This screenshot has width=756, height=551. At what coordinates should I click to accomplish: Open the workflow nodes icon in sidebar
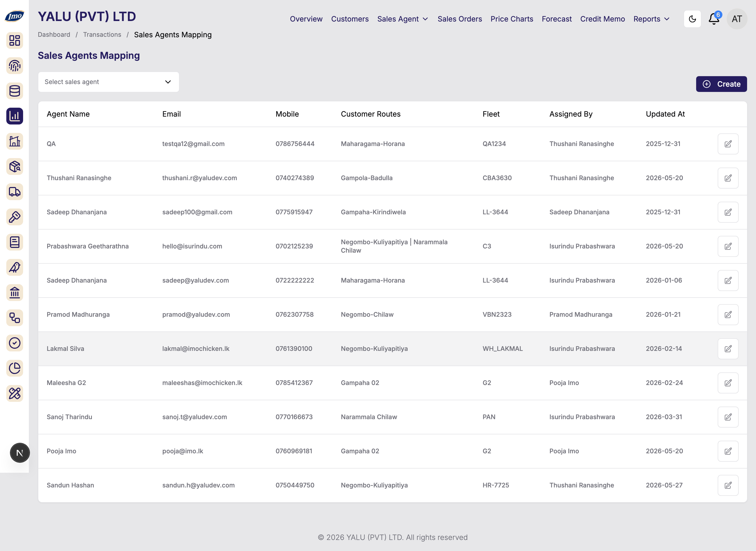(x=15, y=318)
